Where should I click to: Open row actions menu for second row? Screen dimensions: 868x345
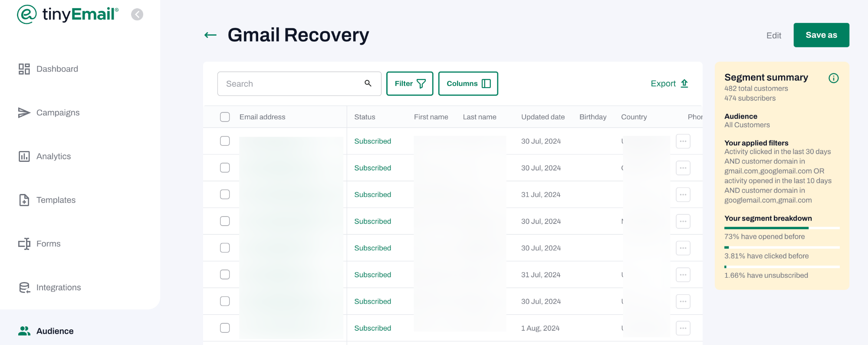click(683, 168)
